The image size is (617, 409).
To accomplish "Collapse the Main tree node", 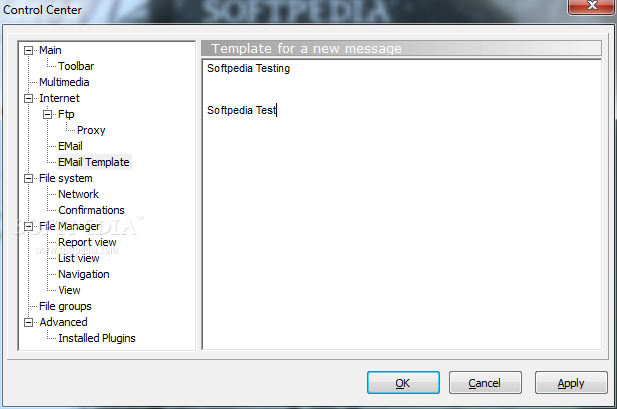I will coord(28,50).
